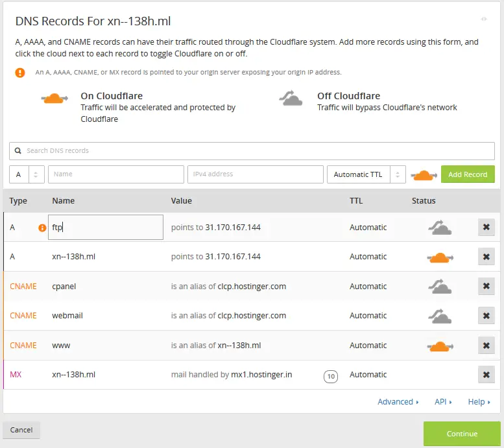The image size is (504, 448).
Task: Toggle Cloudflare cloud for www record
Action: pos(440,346)
